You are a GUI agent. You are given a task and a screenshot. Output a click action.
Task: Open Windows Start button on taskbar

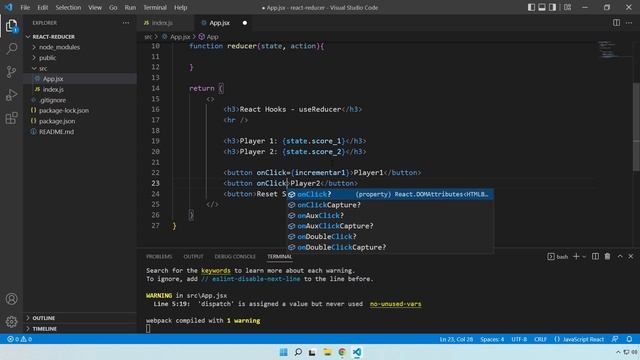tap(283, 352)
